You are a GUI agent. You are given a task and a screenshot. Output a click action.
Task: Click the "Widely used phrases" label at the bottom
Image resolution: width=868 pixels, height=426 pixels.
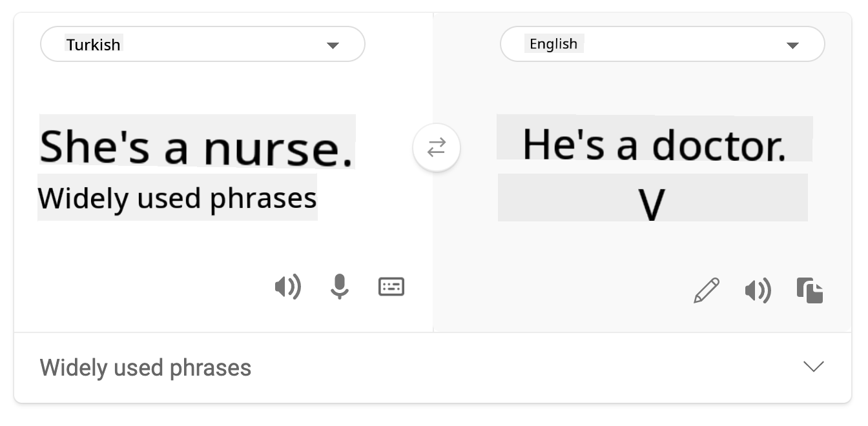(145, 368)
